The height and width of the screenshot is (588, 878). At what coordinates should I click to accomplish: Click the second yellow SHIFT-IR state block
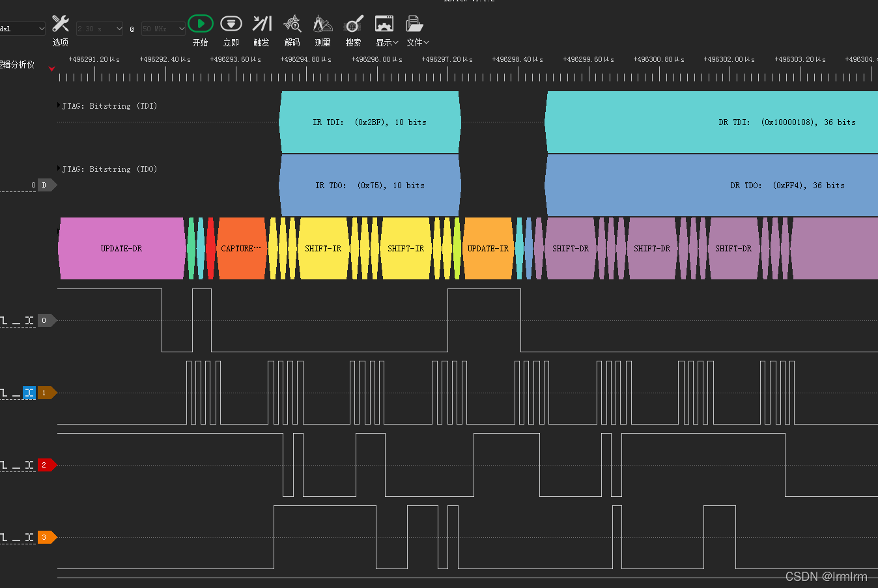pyautogui.click(x=406, y=248)
